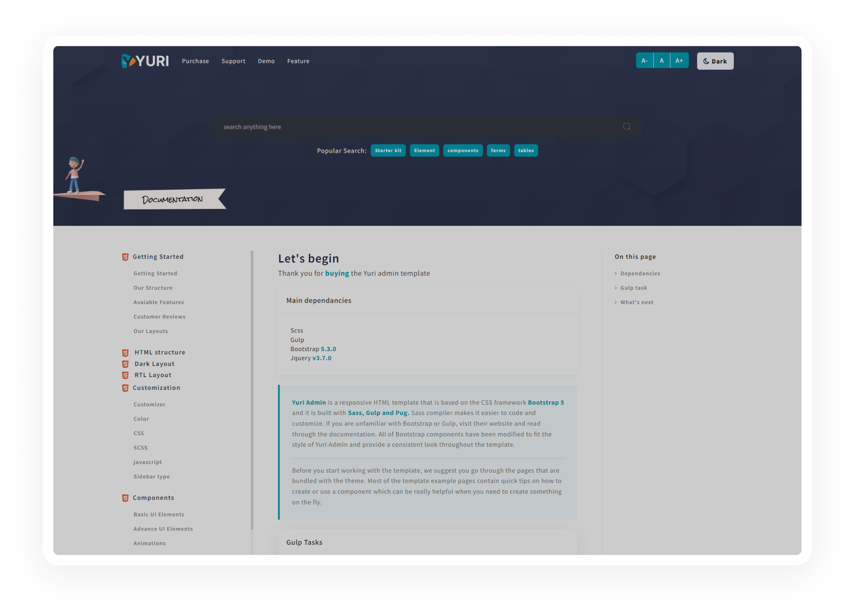Open Customizer in sidebar
The image size is (855, 616).
click(x=149, y=404)
